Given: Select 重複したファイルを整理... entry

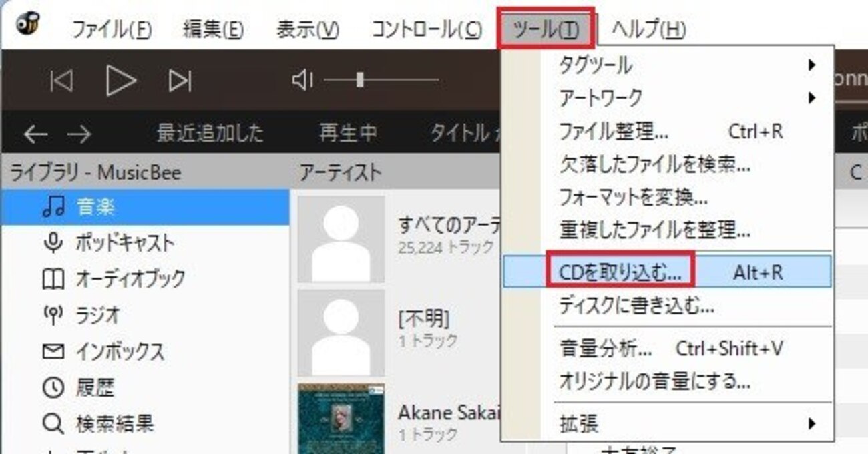Looking at the screenshot, I should (668, 231).
